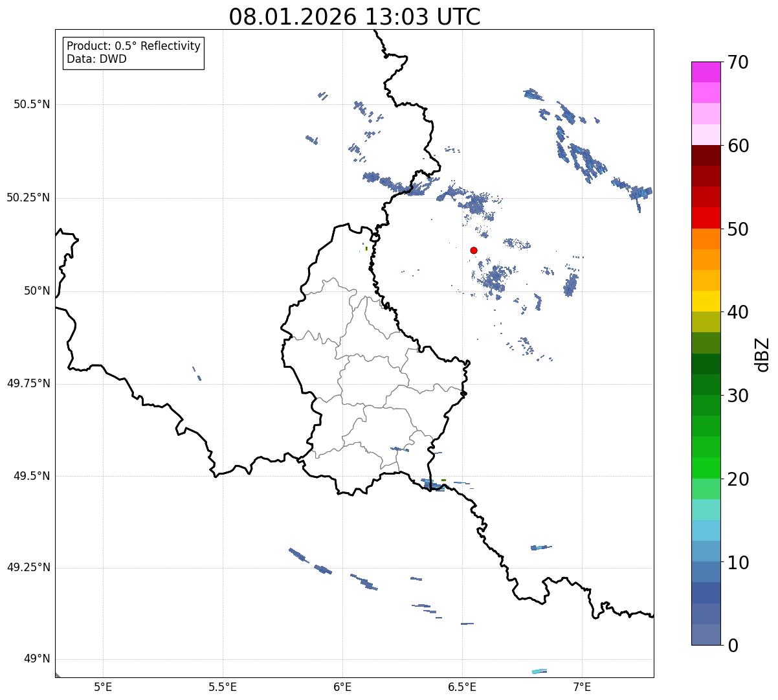Image resolution: width=778 pixels, height=700 pixels.
Task: Click the '5°E' longitude label
Action: [103, 686]
